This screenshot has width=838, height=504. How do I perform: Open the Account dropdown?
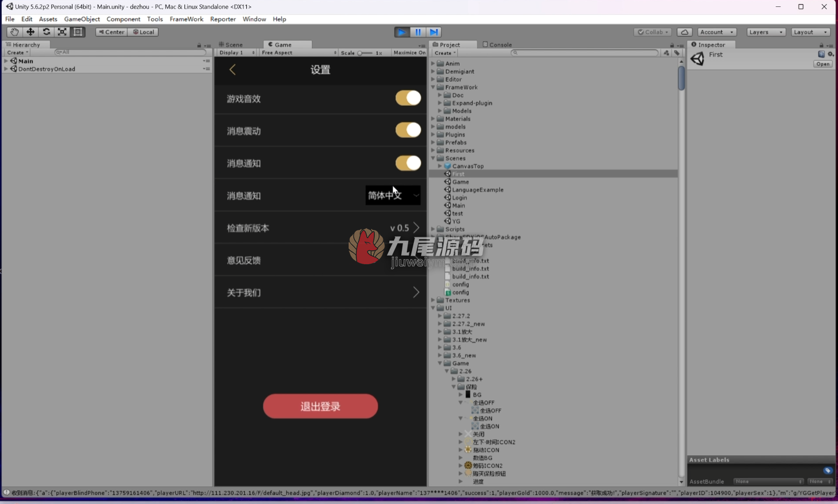click(717, 32)
